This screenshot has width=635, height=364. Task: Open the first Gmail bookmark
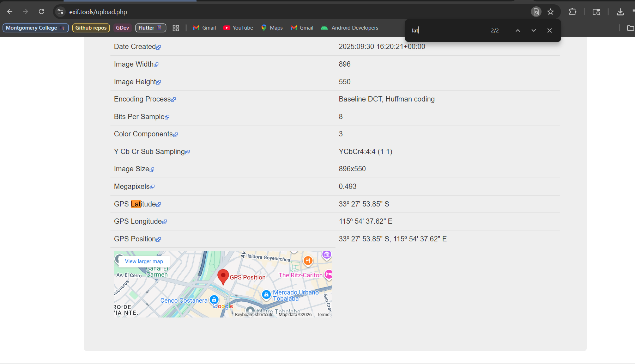tap(205, 28)
